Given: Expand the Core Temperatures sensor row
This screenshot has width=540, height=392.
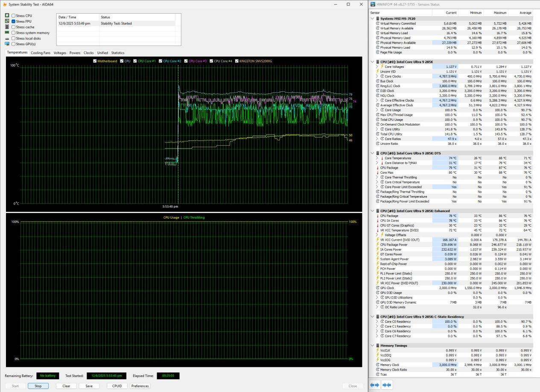Looking at the screenshot, I should [x=377, y=158].
